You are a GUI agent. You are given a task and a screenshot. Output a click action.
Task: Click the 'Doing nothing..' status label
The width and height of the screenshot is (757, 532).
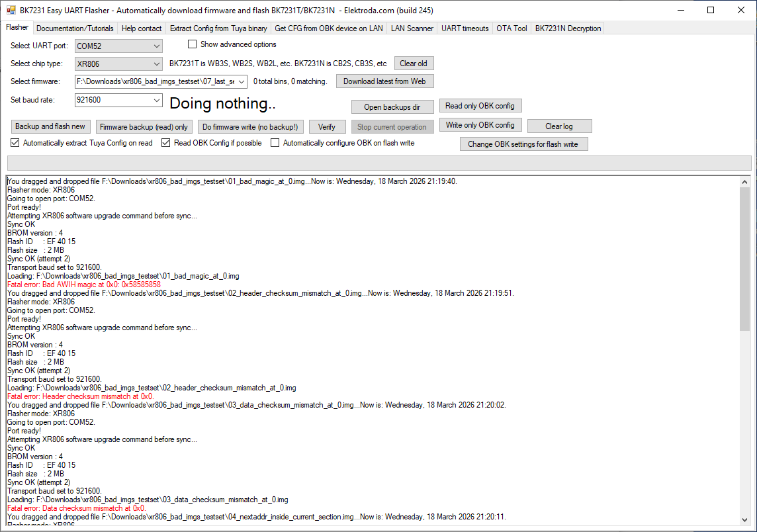(222, 103)
